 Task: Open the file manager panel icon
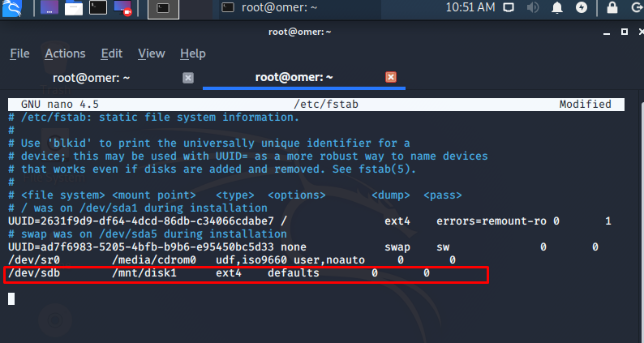click(74, 8)
